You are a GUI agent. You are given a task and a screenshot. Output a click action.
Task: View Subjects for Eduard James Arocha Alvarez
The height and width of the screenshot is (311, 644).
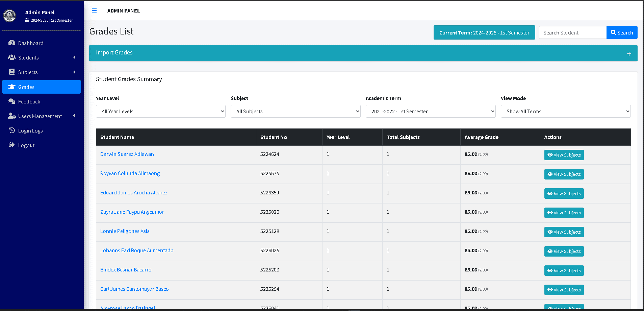pos(564,193)
